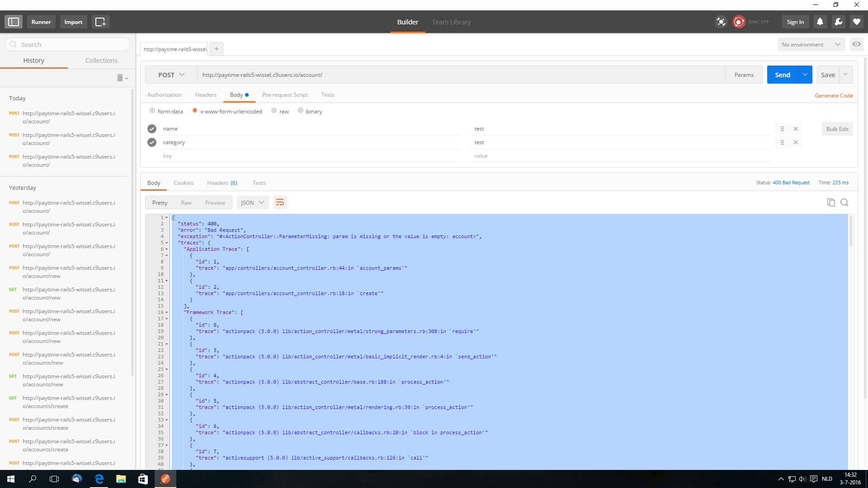Viewport: 868px width, 488px height.
Task: Select x-www-form-urlencoded body type
Action: point(195,111)
